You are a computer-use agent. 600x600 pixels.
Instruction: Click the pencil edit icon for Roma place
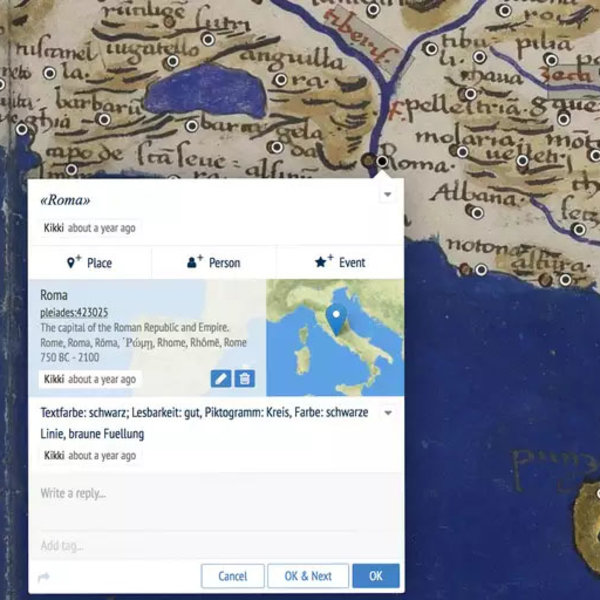221,379
